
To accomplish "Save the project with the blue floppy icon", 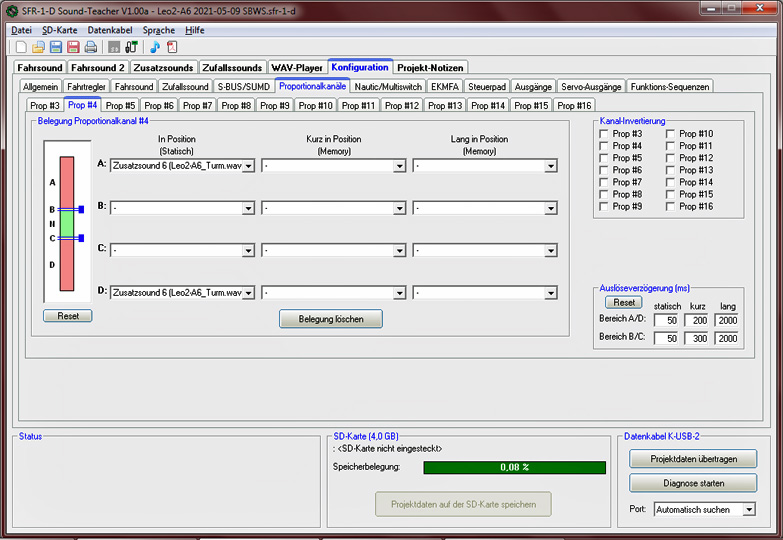I will [x=56, y=47].
